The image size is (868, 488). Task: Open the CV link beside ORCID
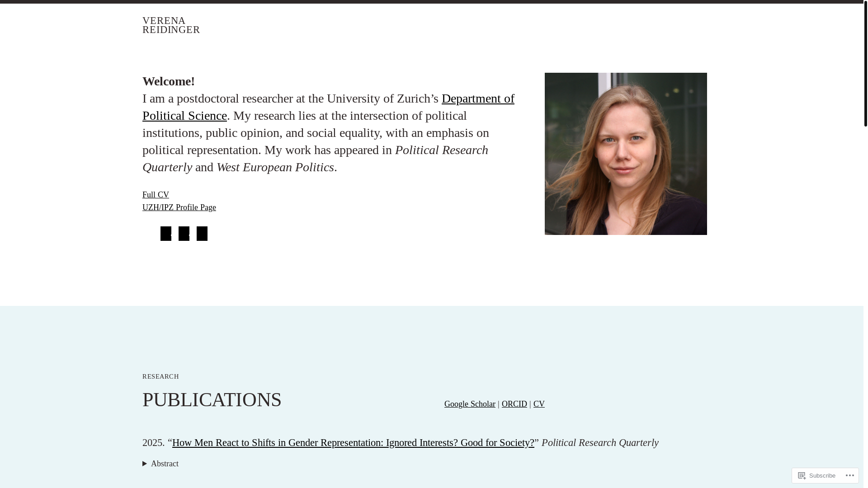(539, 404)
